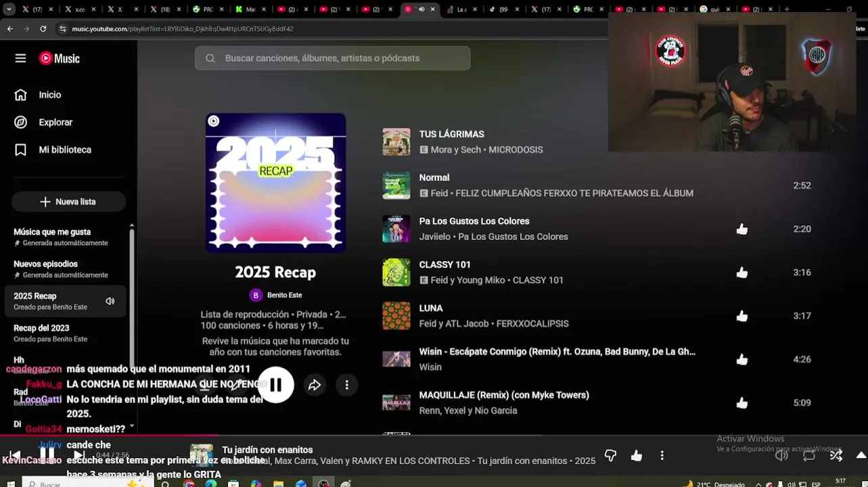Screen dimensions: 868x487
Task: Click the YouTube Music logo
Action: pyautogui.click(x=60, y=58)
